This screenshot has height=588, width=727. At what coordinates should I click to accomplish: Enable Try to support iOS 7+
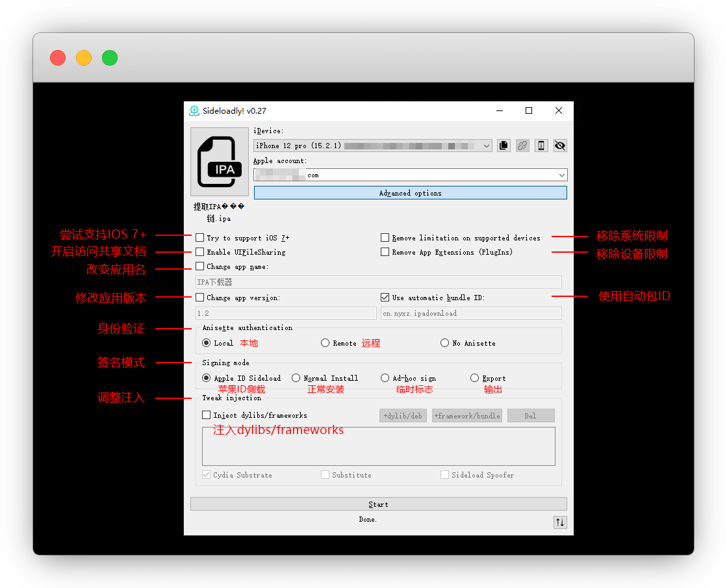point(200,238)
